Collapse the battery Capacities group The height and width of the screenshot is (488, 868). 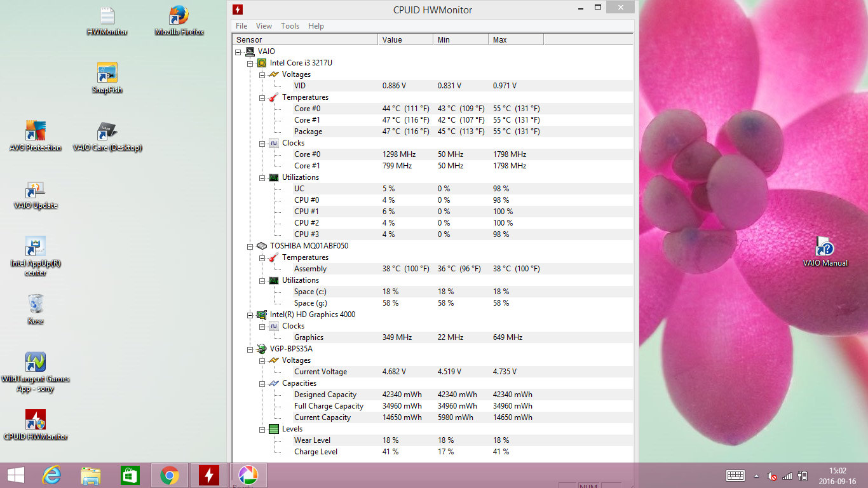pyautogui.click(x=262, y=383)
